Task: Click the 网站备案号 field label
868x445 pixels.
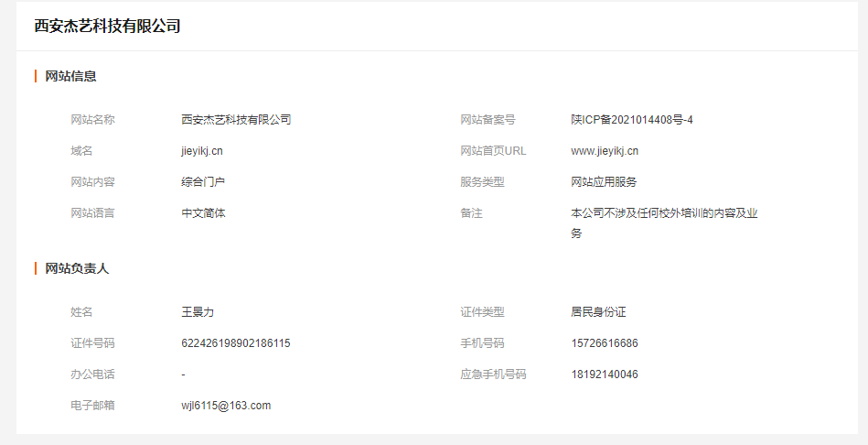Action: (488, 120)
